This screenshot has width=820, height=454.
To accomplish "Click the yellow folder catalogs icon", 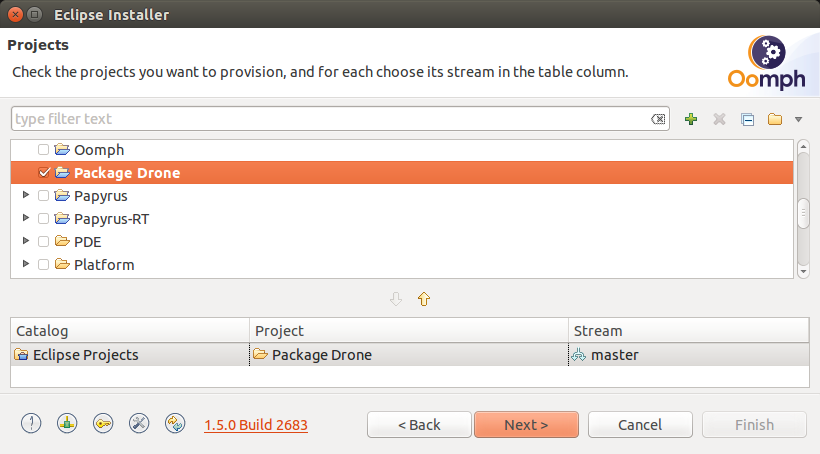I will coord(775,119).
